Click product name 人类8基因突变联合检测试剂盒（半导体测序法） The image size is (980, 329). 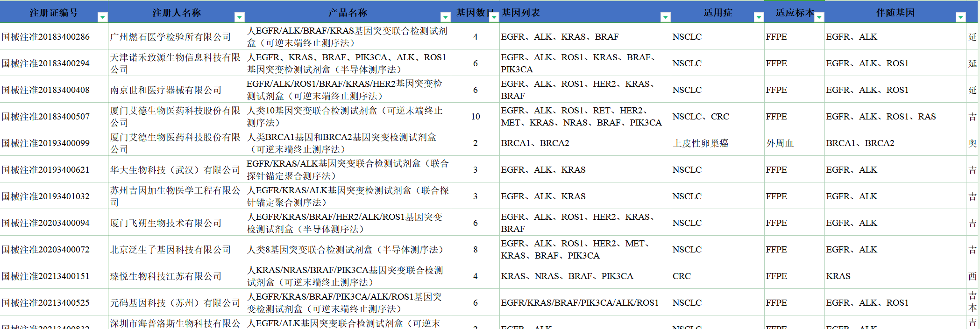[x=348, y=249]
